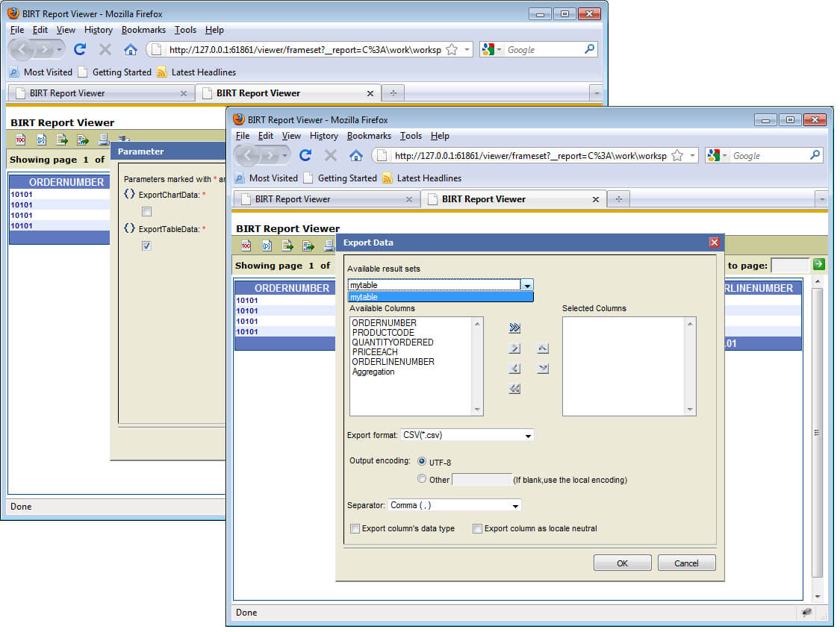Toggle Available result sets dropdown arrow
The width and height of the screenshot is (840, 632).
527,285
